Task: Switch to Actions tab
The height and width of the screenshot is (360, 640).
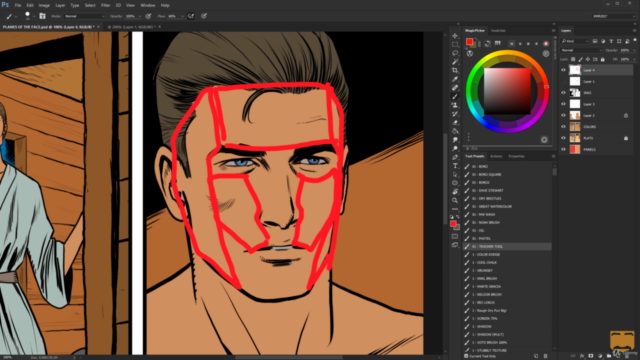Action: [x=496, y=156]
